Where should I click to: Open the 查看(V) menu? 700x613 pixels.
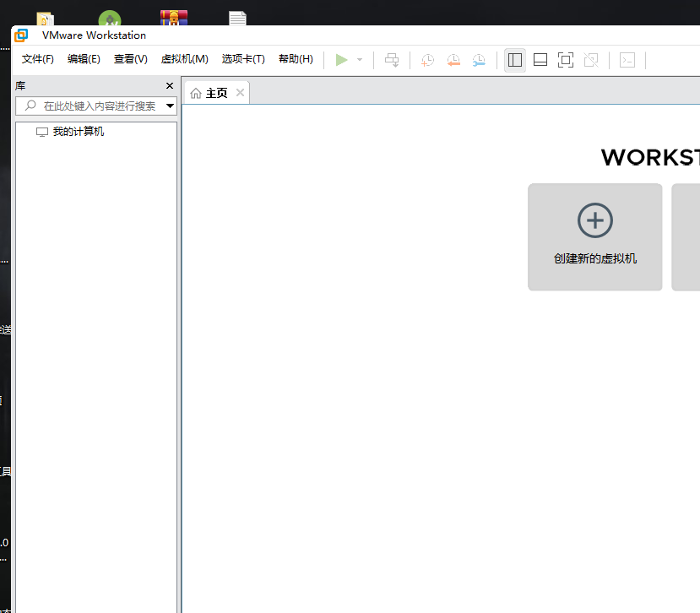(130, 59)
